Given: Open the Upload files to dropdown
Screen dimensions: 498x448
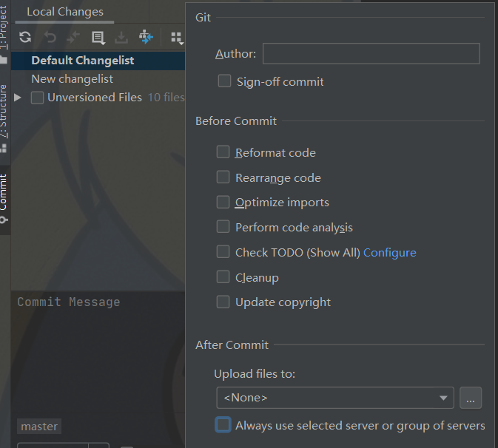Looking at the screenshot, I should point(335,398).
